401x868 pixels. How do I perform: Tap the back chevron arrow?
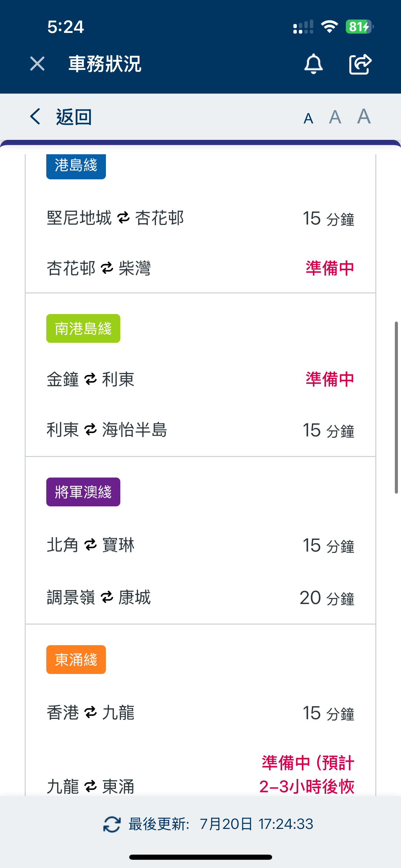tap(35, 117)
